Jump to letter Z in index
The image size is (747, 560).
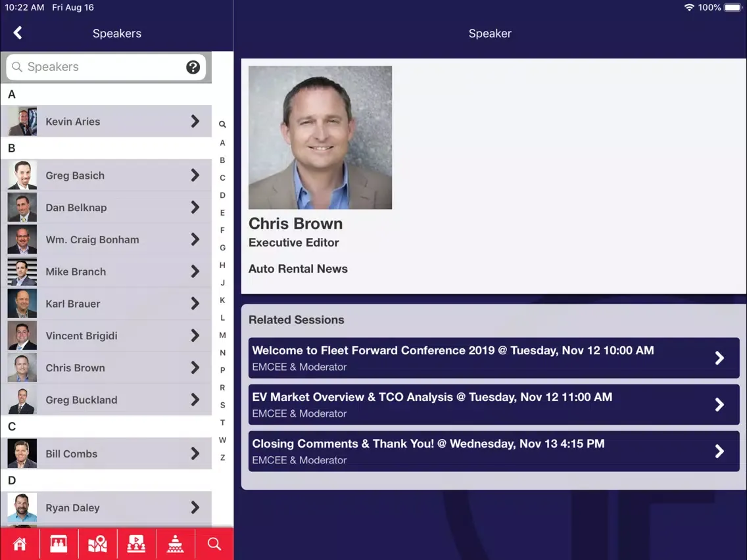point(222,457)
